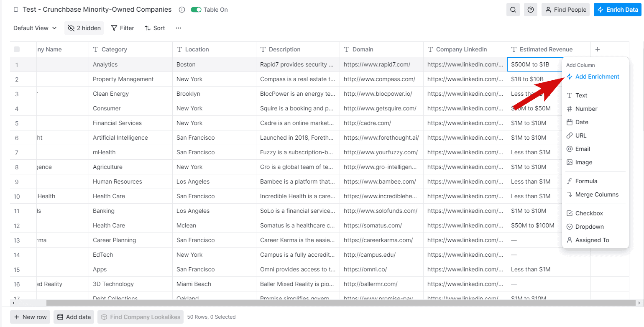Click the 3D Technology category cell
This screenshot has width=644, height=327.
coord(130,284)
